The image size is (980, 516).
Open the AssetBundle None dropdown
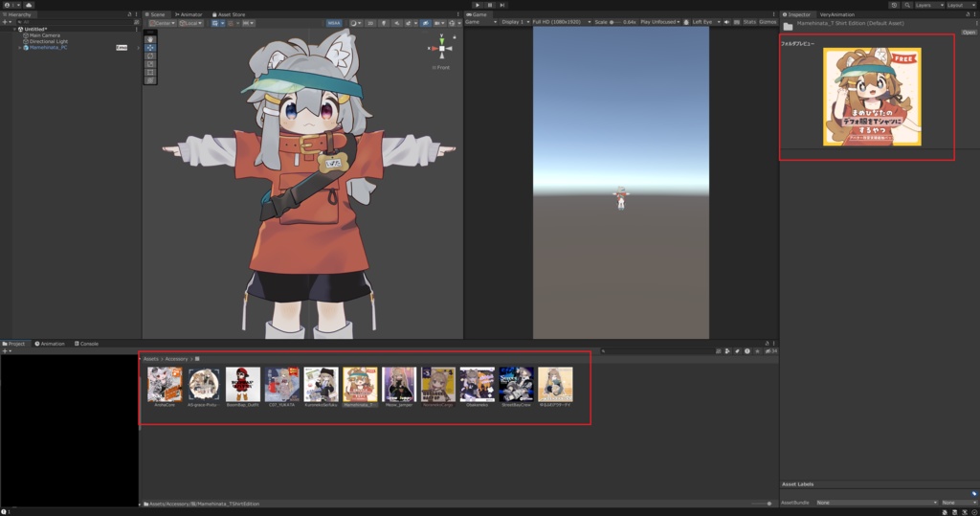(x=877, y=503)
